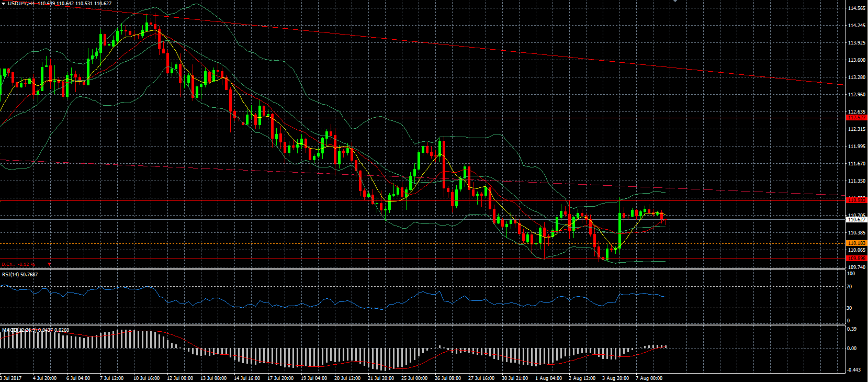This screenshot has height=382, width=868.
Task: Click the red 109.898 support price tag
Action: pyautogui.click(x=856, y=259)
